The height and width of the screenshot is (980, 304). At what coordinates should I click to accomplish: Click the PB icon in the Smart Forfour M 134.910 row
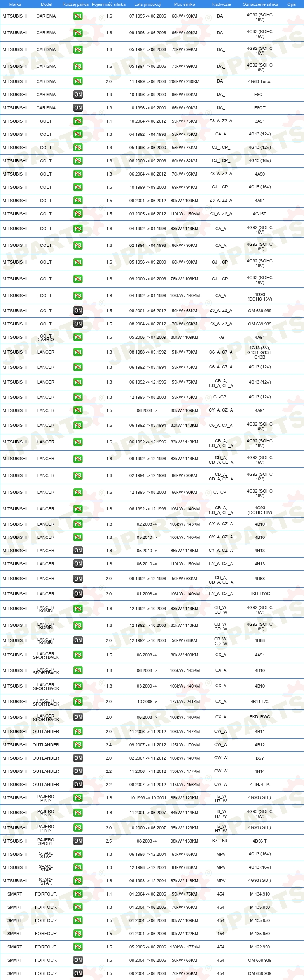[x=78, y=894]
